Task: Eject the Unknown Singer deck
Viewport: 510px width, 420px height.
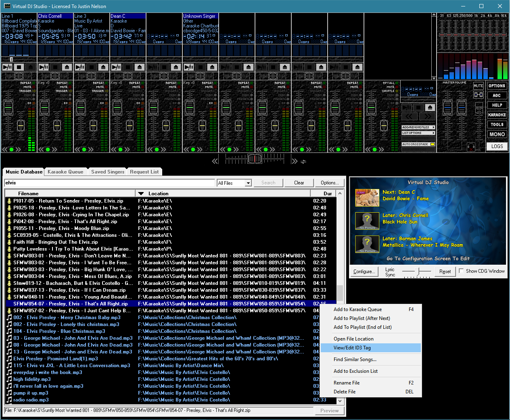Action: (x=212, y=67)
